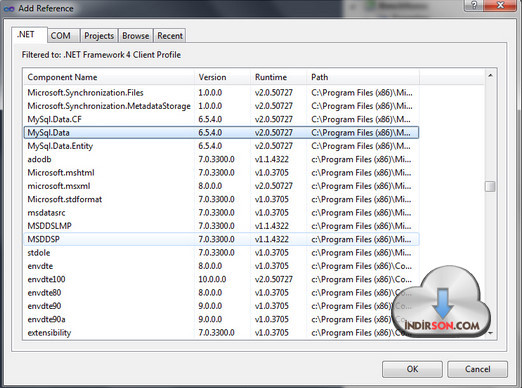Click the Help question mark button
The image size is (522, 388).
tap(474, 5)
